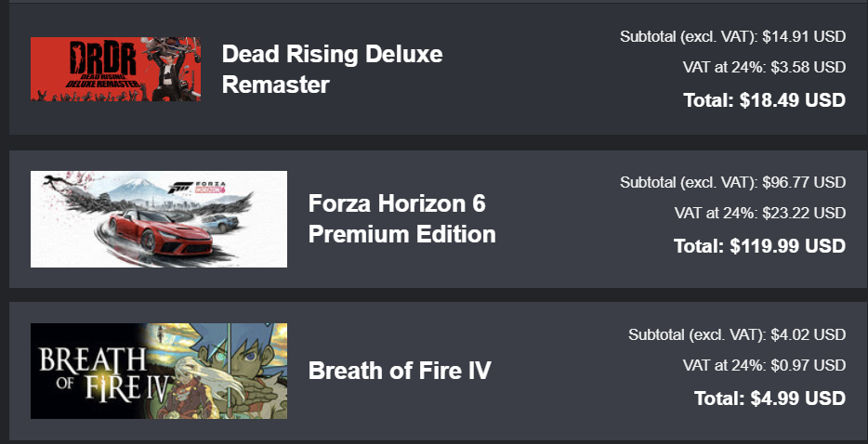Open the Dead Rising Deluxe Remaster title
The image size is (868, 444).
tap(332, 70)
